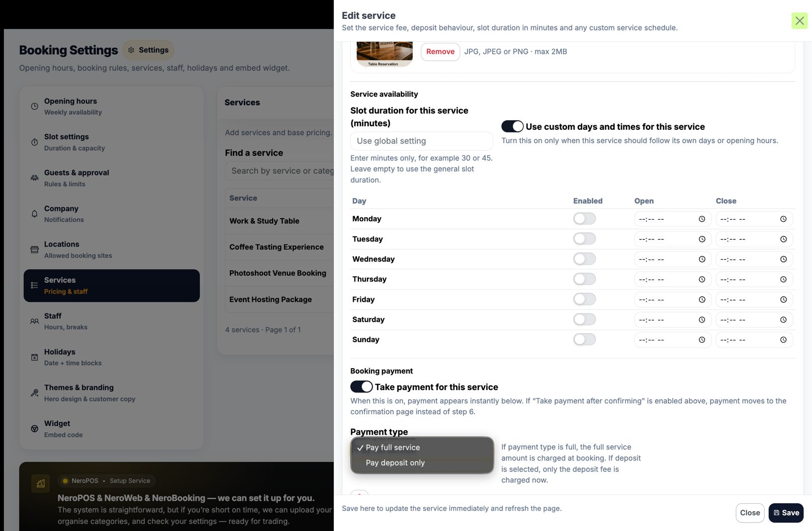Click the Widget embed code icon
The image size is (812, 531).
pos(35,429)
